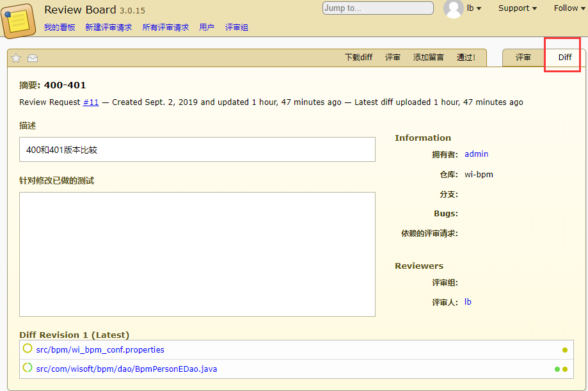588x391 pixels.
Task: Click the summary text 400-401
Action: [x=65, y=85]
